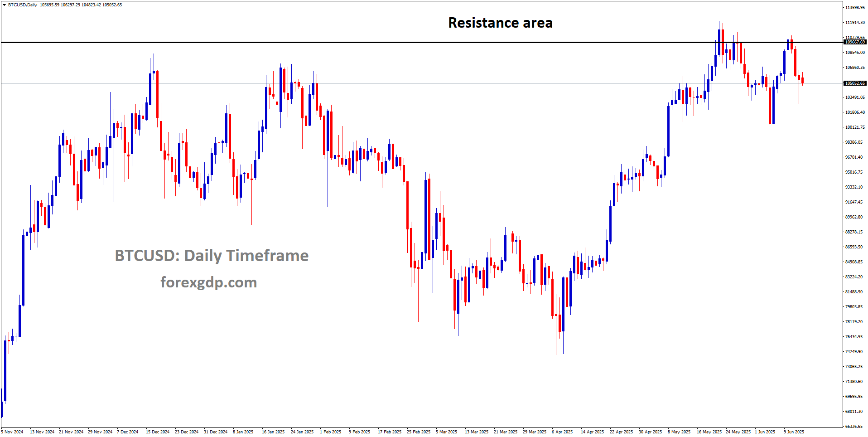Click the 105052.65 current price tag
This screenshot has height=437, width=868.
click(854, 83)
